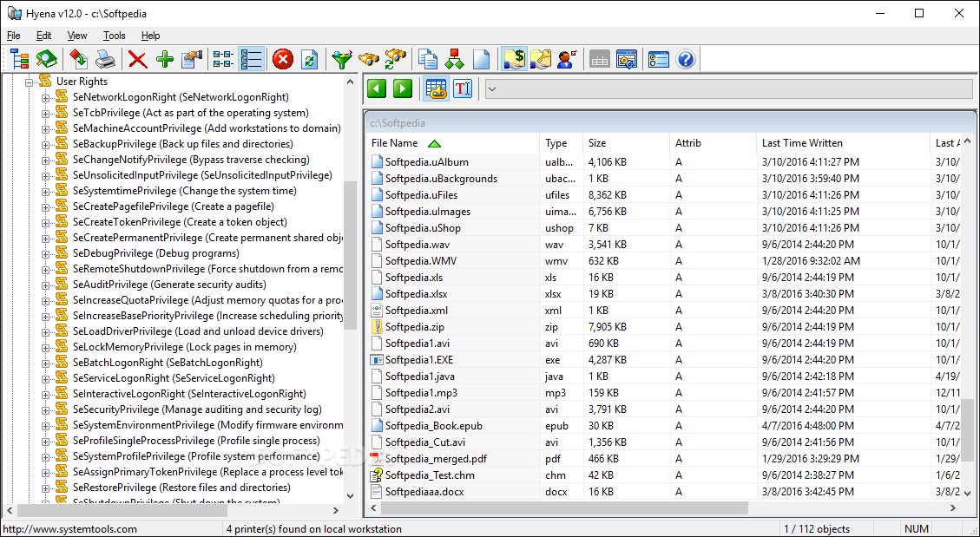Image resolution: width=980 pixels, height=537 pixels.
Task: Open the Tools menu
Action: pos(115,36)
